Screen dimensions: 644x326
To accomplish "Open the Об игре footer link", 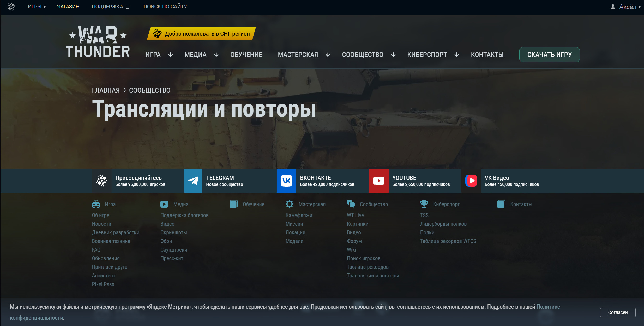I will (x=101, y=215).
